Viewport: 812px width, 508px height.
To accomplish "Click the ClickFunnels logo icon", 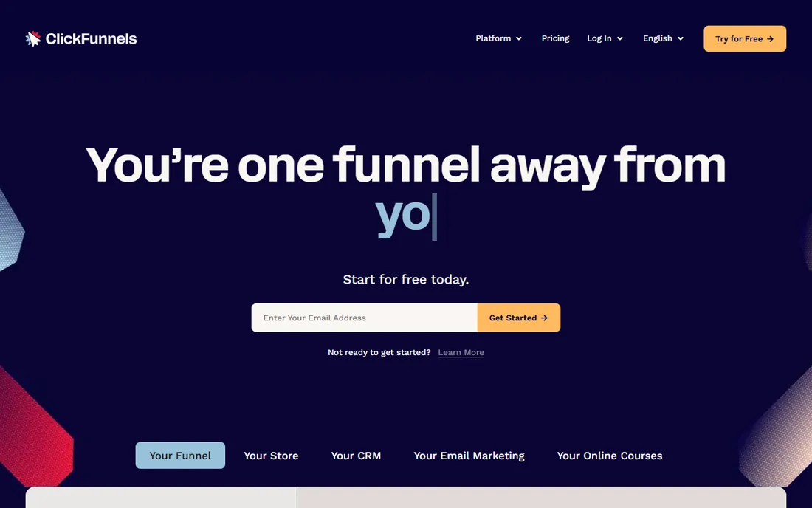I will tap(33, 38).
